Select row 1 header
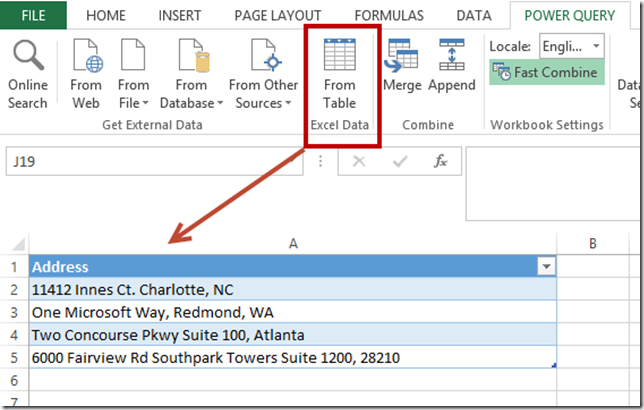The image size is (644, 410). click(14, 267)
